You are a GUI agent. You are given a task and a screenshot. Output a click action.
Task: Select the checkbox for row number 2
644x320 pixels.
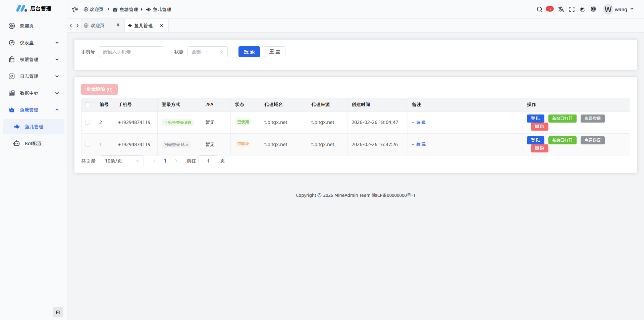(88, 122)
